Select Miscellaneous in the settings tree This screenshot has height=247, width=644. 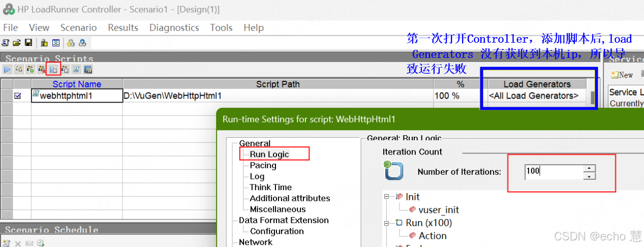(278, 209)
